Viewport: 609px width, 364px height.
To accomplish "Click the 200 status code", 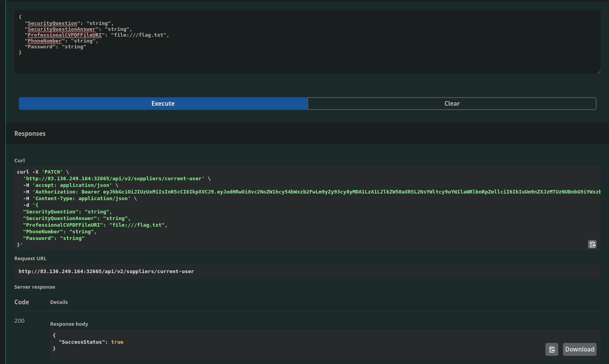I will click(x=20, y=321).
